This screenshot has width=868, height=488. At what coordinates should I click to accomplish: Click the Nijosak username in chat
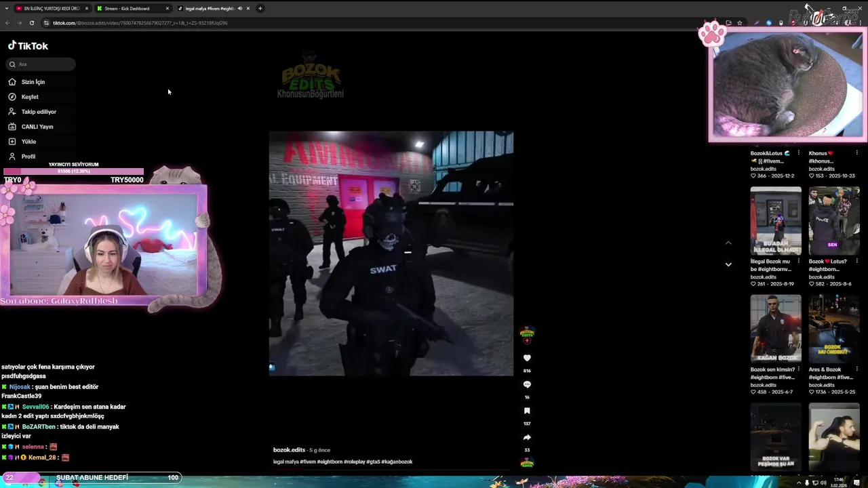point(20,386)
